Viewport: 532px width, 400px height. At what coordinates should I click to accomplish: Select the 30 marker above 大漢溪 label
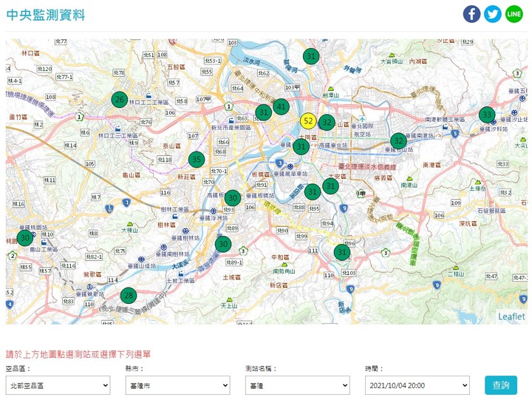click(223, 244)
